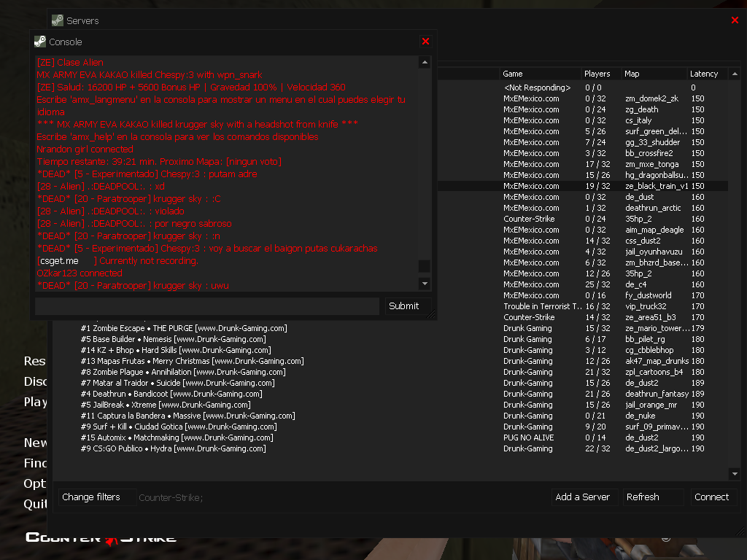The image size is (747, 560).
Task: Click the Steam icon in Console title
Action: tap(40, 42)
